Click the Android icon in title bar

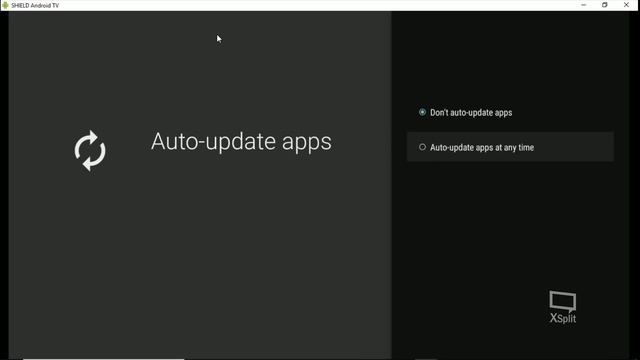(5, 5)
